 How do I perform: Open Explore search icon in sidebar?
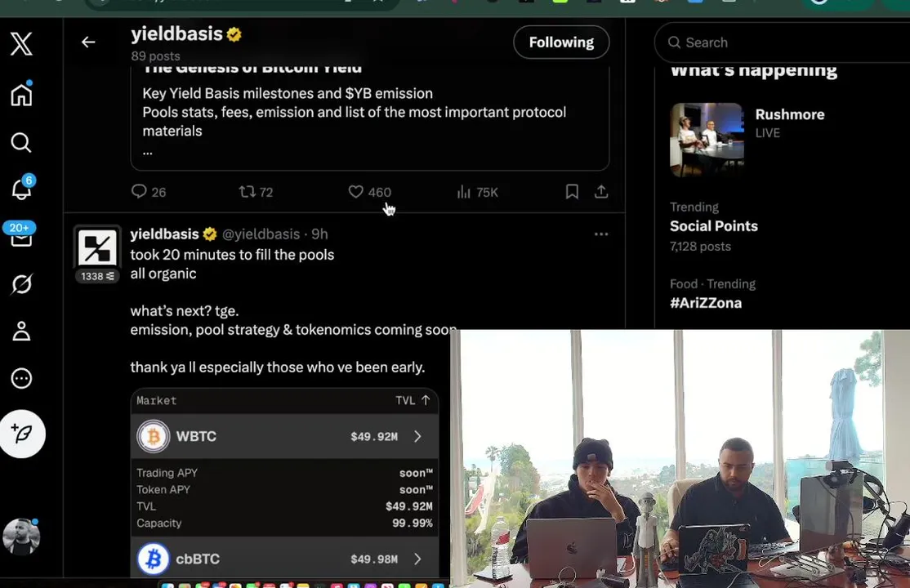(x=21, y=142)
